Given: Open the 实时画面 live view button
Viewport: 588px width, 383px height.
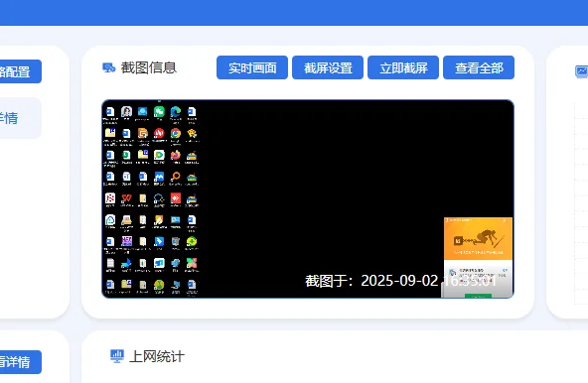Looking at the screenshot, I should pos(252,67).
